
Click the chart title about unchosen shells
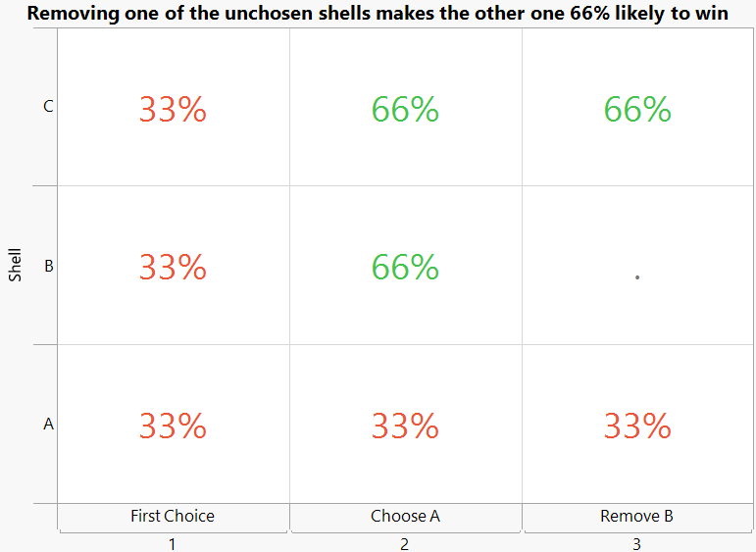(x=378, y=13)
